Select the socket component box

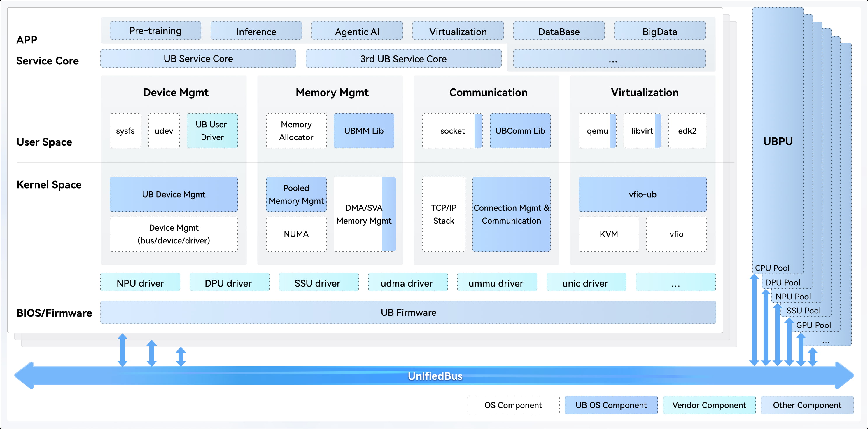[x=452, y=131]
